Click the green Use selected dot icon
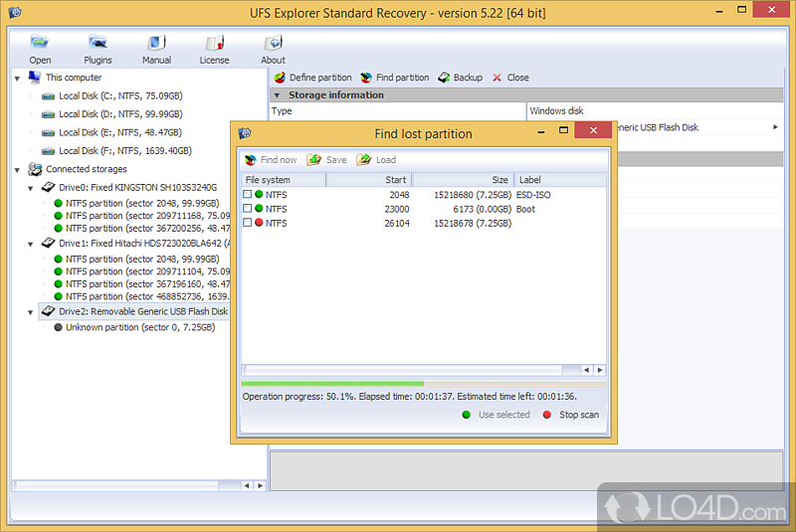796x532 pixels. coord(467,415)
